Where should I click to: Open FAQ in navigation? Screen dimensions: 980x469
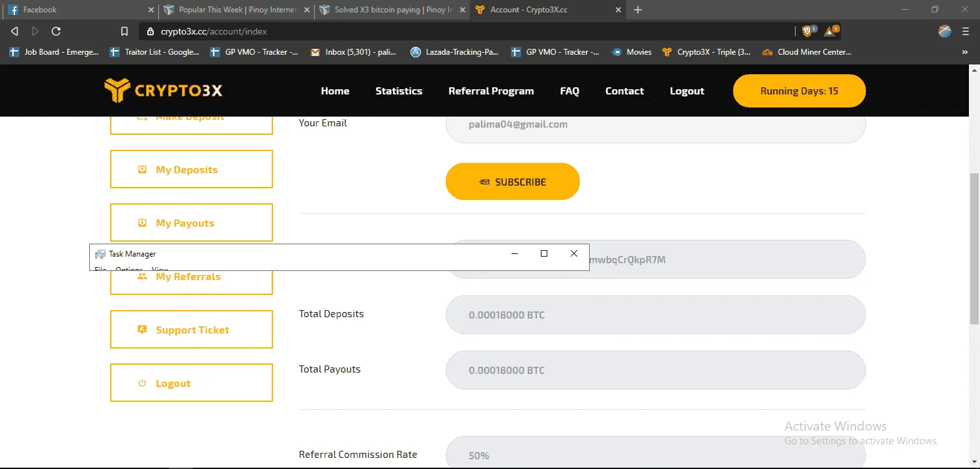pos(569,91)
